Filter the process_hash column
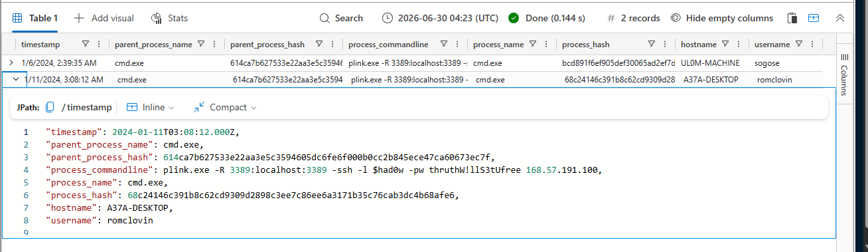Screen dimensions: 868x252 (652, 45)
